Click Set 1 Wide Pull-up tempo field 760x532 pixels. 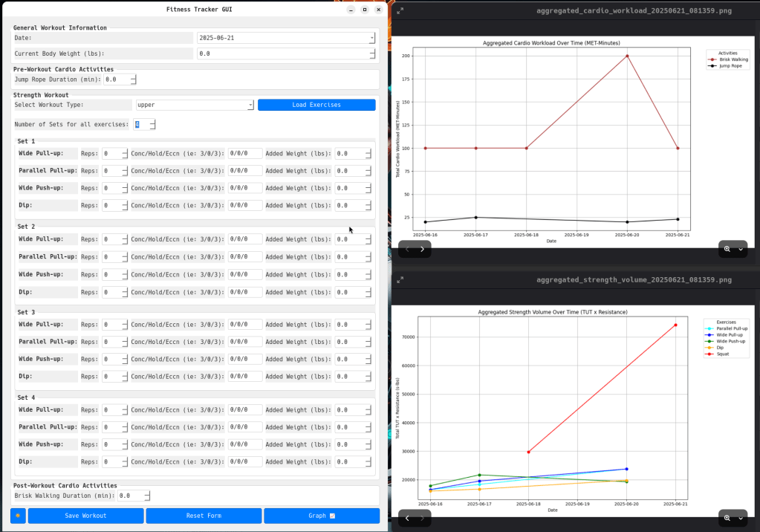coord(244,154)
